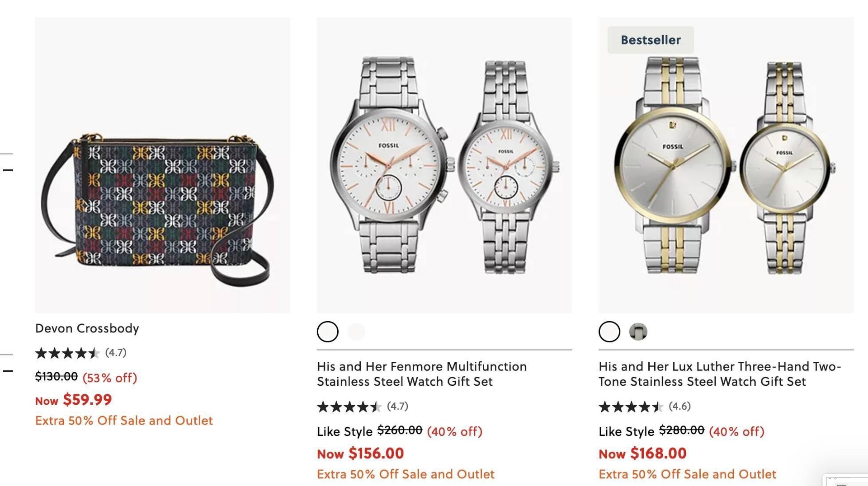The width and height of the screenshot is (868, 486).
Task: Collapse the filter section beside the crossbody bag image
Action: click(x=8, y=170)
